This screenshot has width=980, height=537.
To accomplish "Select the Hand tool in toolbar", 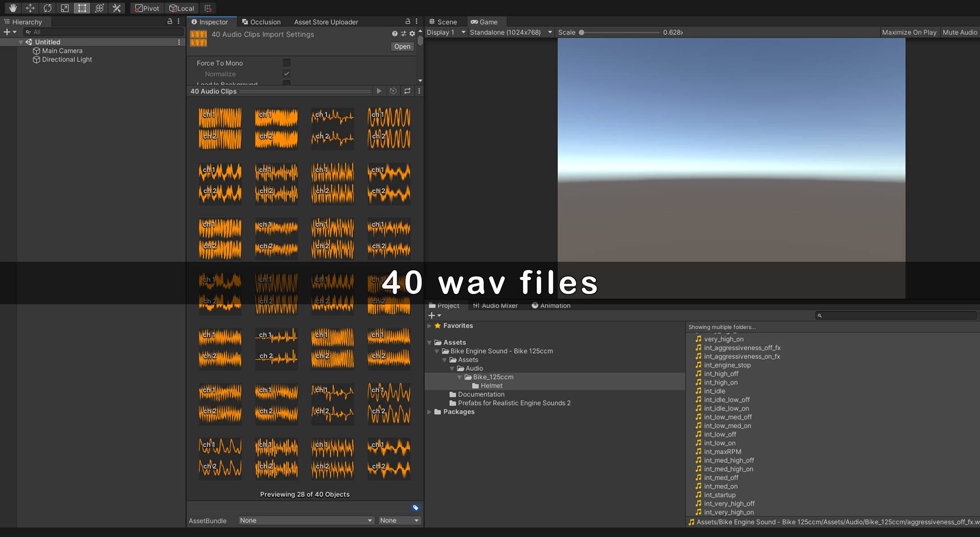I will 13,8.
